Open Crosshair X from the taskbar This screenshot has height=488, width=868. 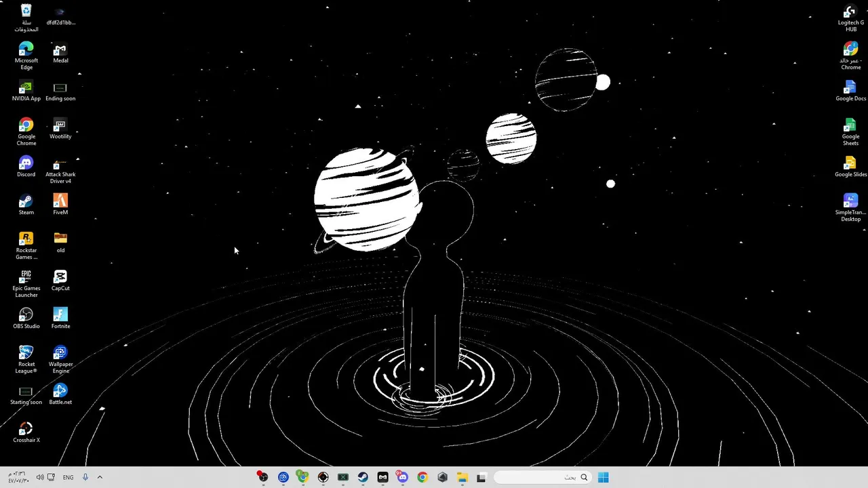click(323, 477)
